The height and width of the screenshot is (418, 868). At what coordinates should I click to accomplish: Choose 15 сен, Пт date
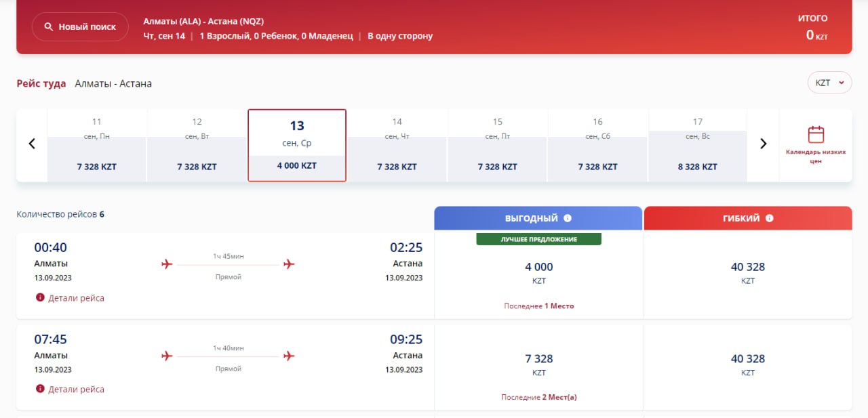tap(497, 145)
